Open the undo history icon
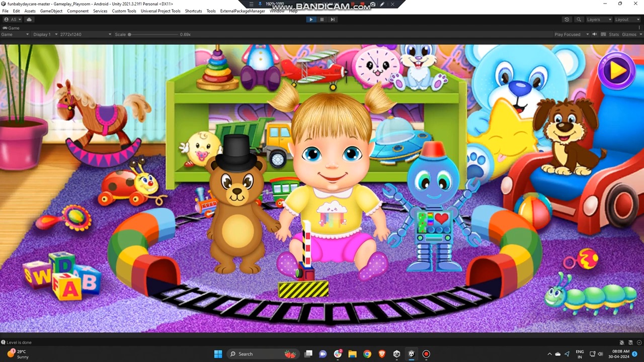 point(567,20)
